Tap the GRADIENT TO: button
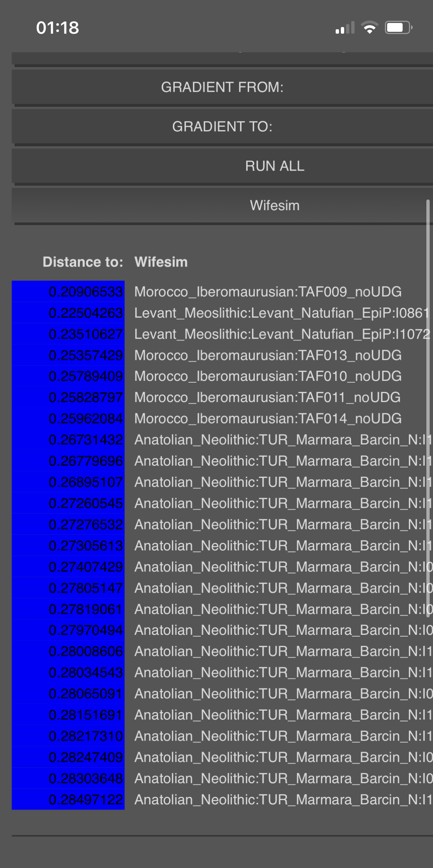 coord(222,127)
